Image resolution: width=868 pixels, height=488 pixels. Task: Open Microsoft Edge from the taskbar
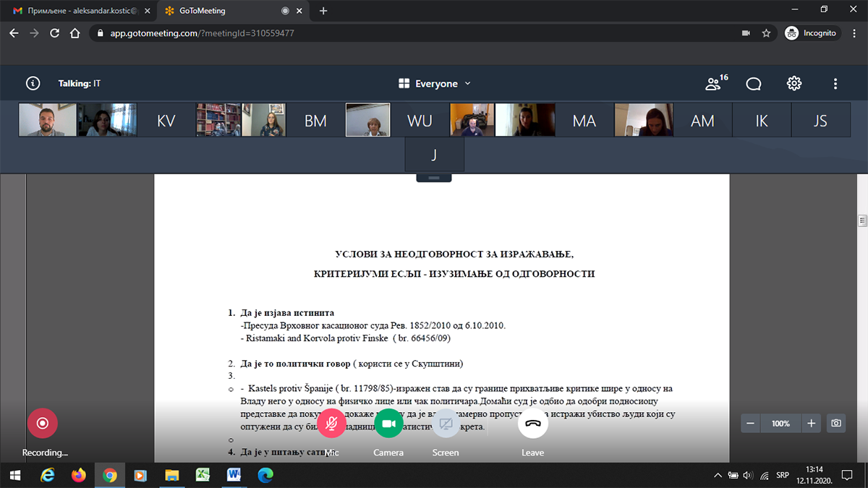(265, 475)
